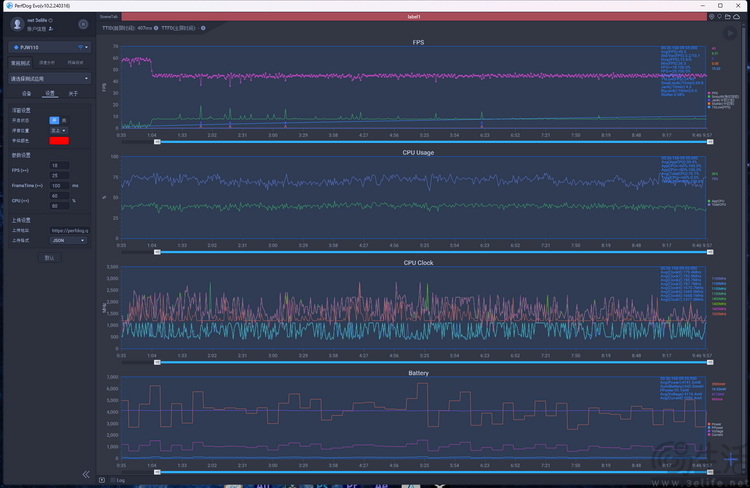The height and width of the screenshot is (488, 750).
Task: Open the round settings icon beside the username
Action: tap(83, 24)
